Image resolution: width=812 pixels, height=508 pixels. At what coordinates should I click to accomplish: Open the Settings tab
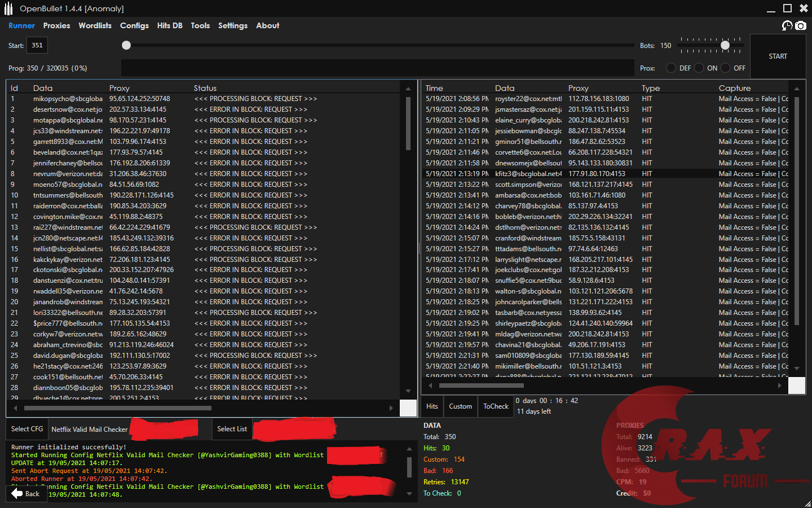pos(232,25)
